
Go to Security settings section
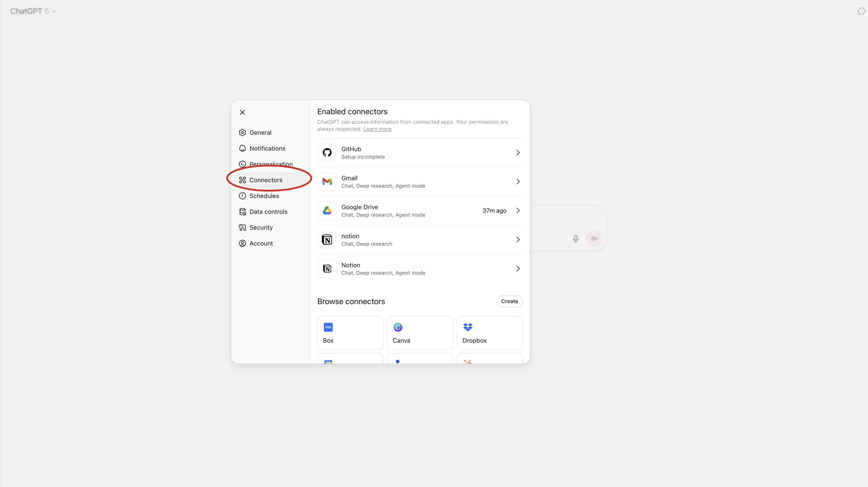261,227
